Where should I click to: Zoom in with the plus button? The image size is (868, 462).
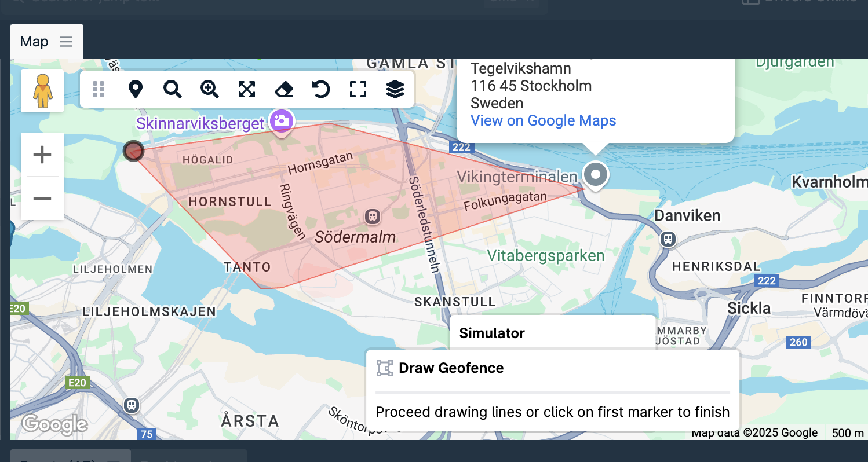point(42,155)
